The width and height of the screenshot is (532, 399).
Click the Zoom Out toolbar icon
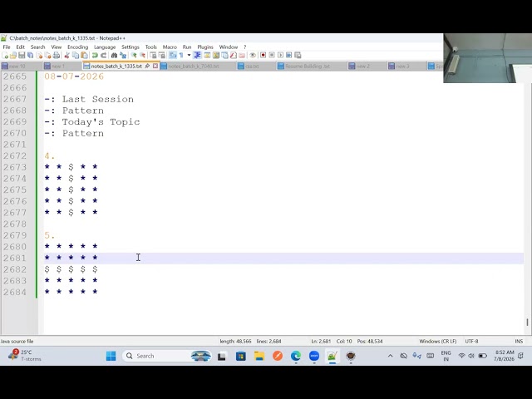(142, 55)
